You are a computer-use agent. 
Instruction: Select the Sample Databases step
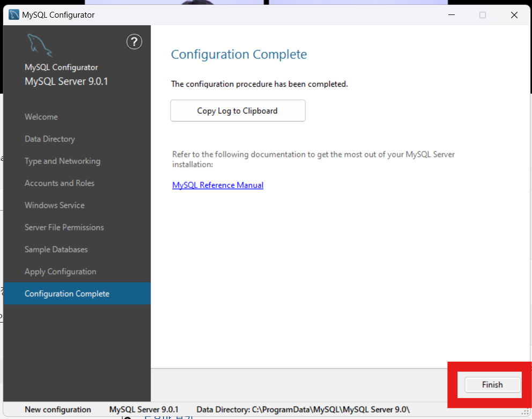click(x=56, y=250)
